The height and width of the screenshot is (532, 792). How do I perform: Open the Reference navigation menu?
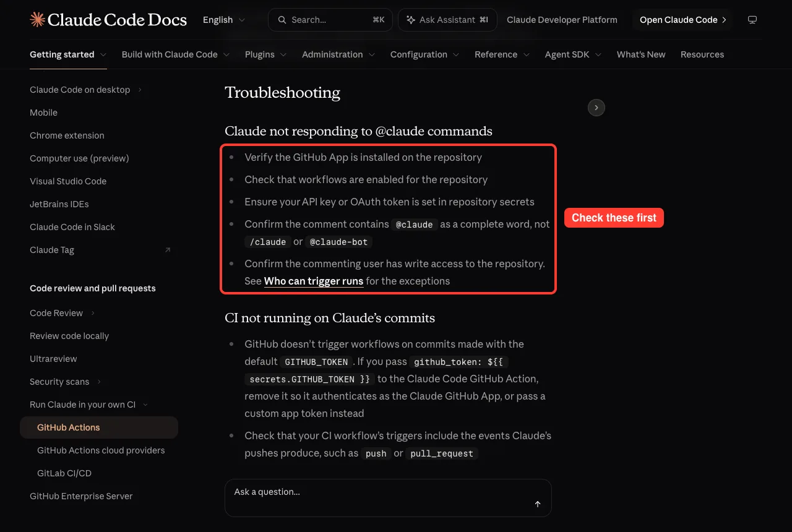502,54
